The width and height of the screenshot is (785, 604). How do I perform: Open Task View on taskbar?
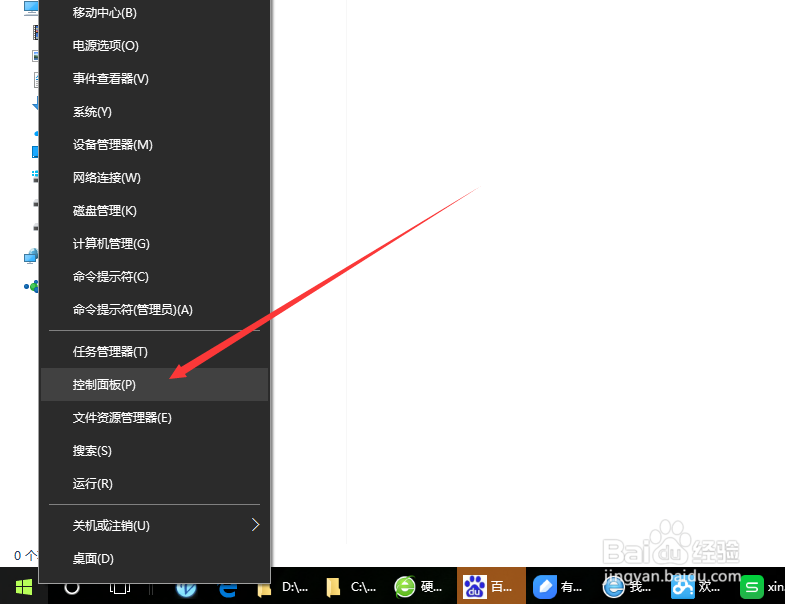[120, 587]
